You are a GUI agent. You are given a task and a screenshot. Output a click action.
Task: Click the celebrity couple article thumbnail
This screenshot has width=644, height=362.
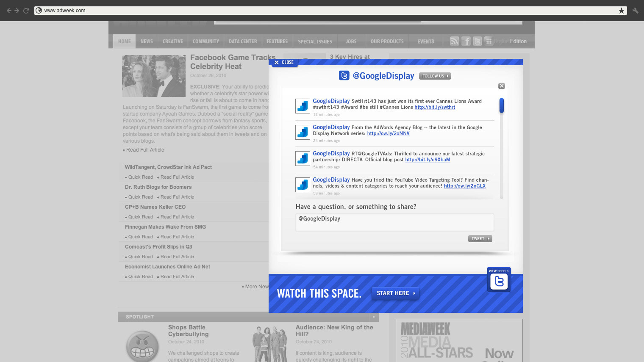[154, 76]
